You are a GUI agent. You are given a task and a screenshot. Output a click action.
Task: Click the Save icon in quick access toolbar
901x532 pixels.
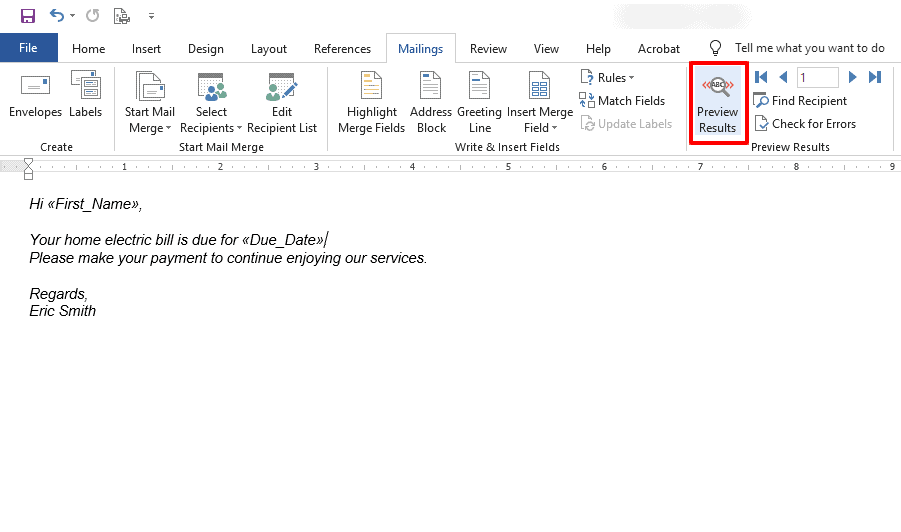pos(28,16)
